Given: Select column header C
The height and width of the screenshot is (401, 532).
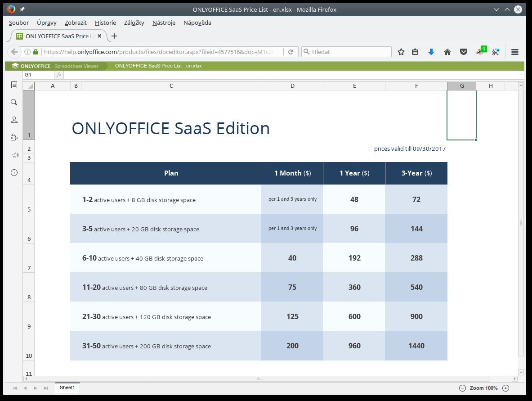Looking at the screenshot, I should pyautogui.click(x=171, y=86).
